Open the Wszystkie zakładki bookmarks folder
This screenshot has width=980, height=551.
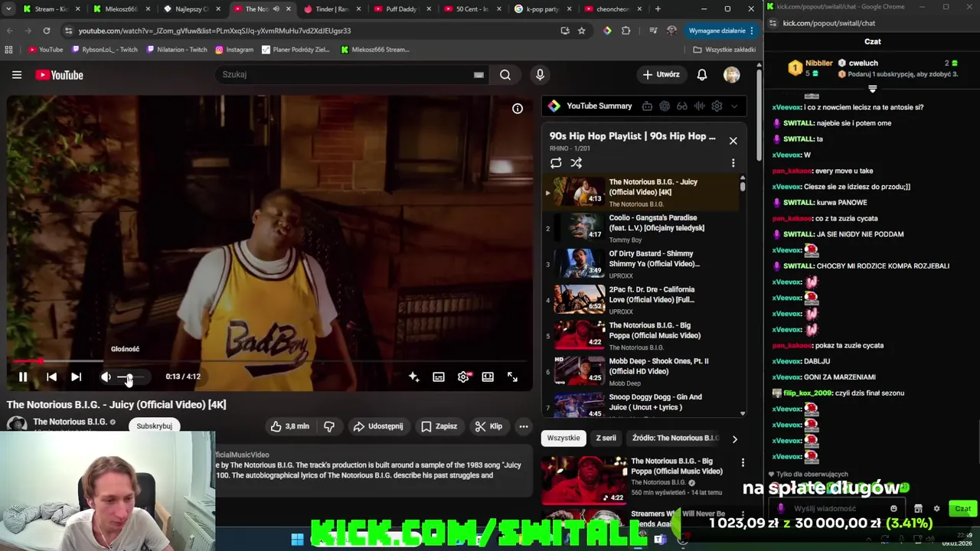click(x=724, y=50)
